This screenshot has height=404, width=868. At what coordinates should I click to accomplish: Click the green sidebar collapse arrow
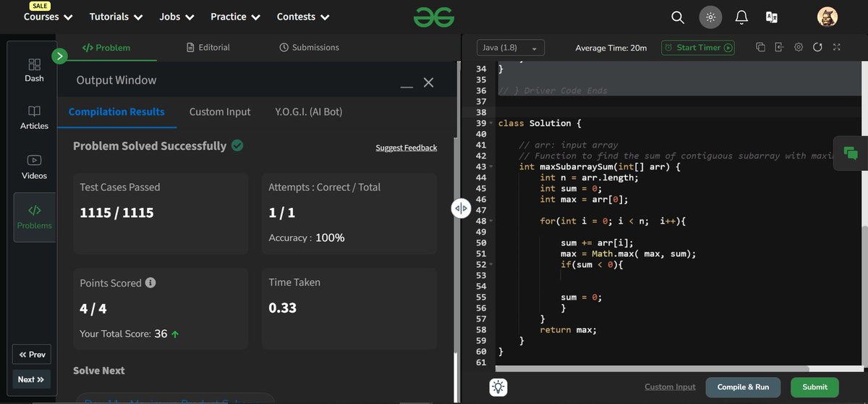(x=60, y=56)
